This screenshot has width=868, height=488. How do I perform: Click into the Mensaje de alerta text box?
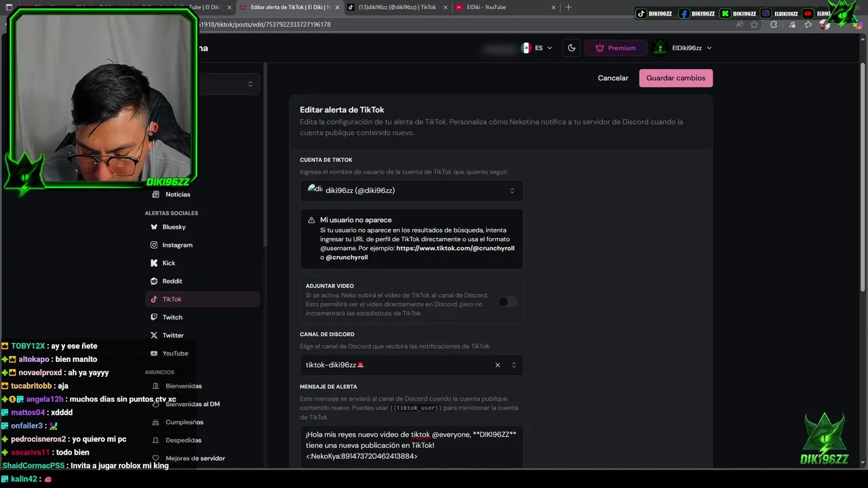click(x=412, y=446)
